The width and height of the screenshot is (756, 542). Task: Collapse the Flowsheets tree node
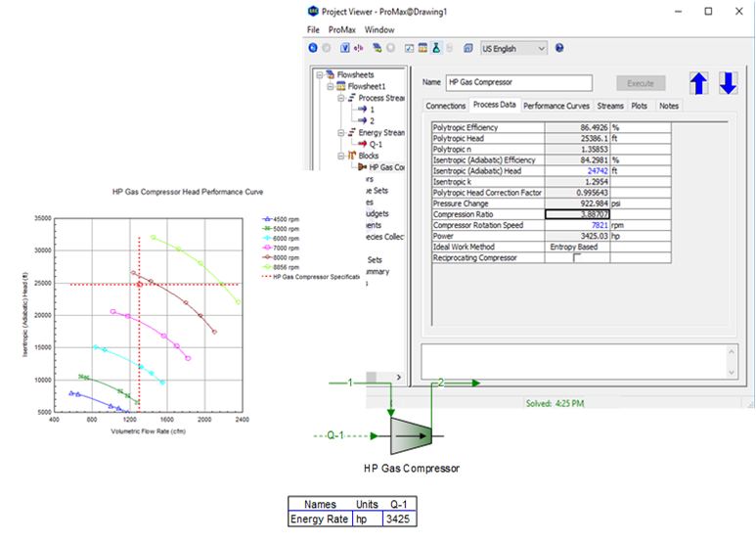click(319, 74)
